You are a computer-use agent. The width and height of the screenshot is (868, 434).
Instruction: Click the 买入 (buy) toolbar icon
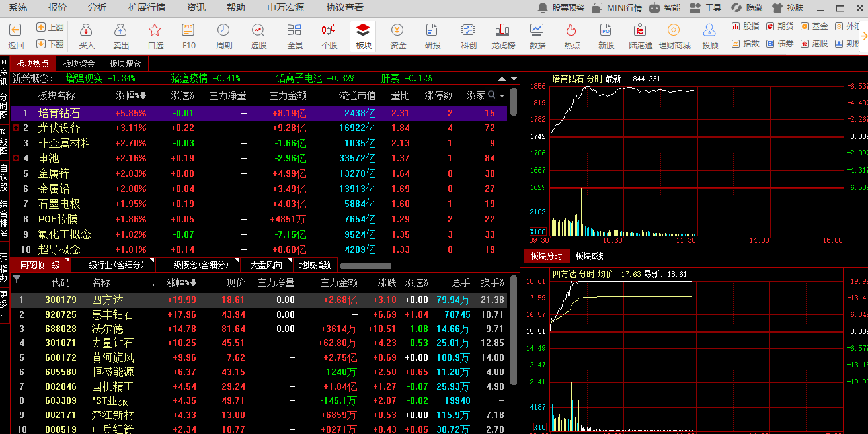[87, 36]
